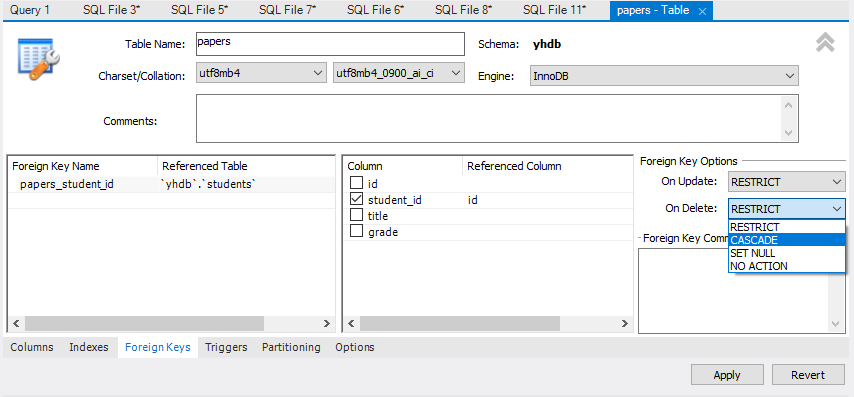Click foreign key list scroll right arrow

[x=327, y=323]
